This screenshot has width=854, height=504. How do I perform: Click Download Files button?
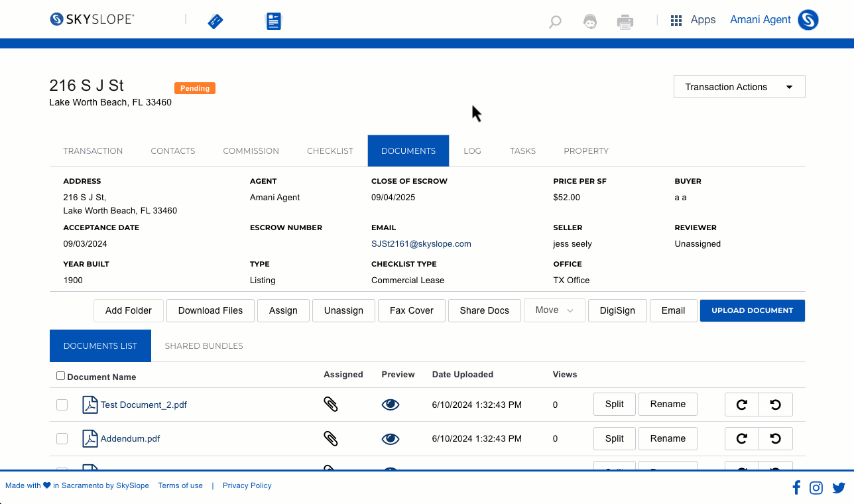pyautogui.click(x=211, y=310)
